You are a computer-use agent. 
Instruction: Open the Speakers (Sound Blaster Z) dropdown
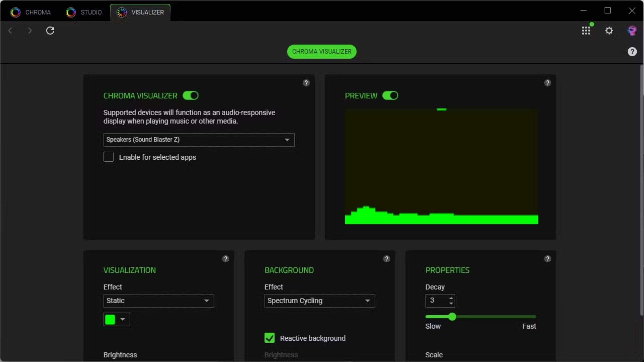pos(199,140)
